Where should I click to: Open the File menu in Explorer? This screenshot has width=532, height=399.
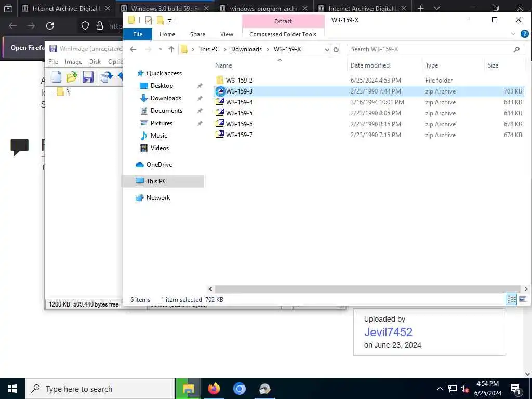(138, 34)
